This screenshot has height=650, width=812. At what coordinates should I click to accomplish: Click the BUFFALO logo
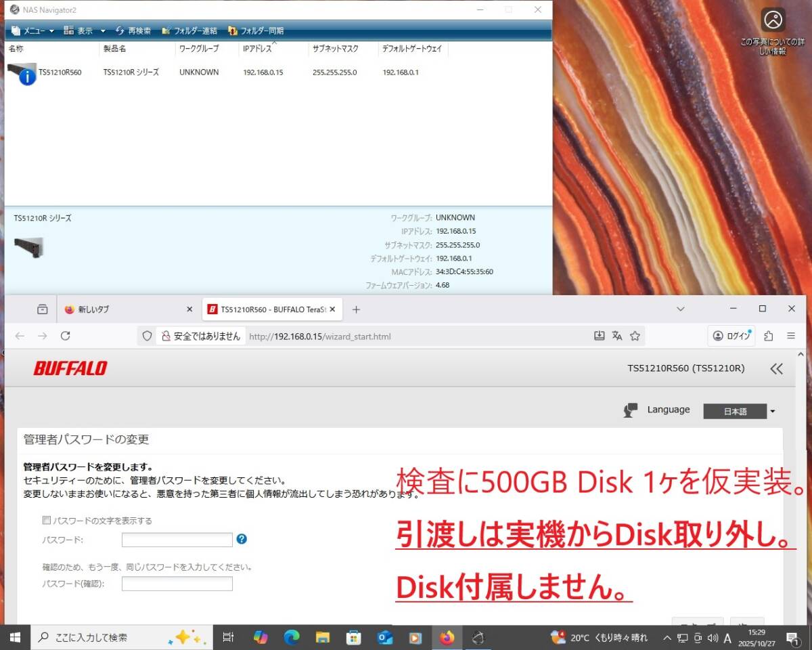[x=70, y=368]
